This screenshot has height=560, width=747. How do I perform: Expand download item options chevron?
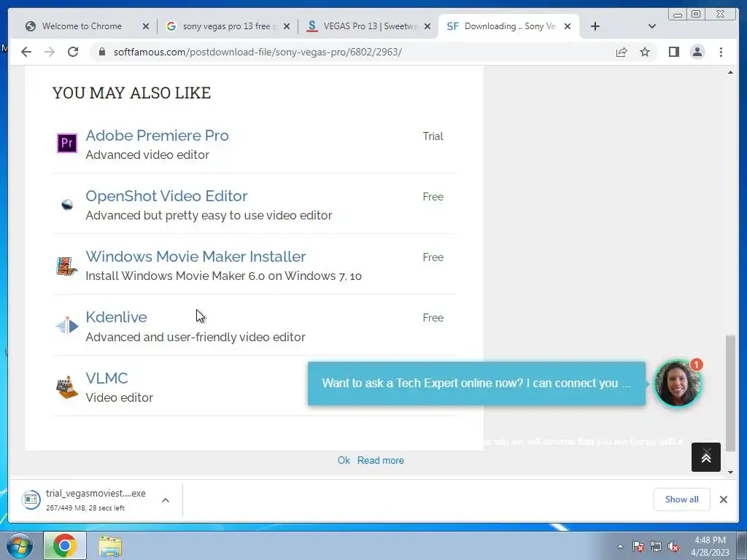coord(166,500)
